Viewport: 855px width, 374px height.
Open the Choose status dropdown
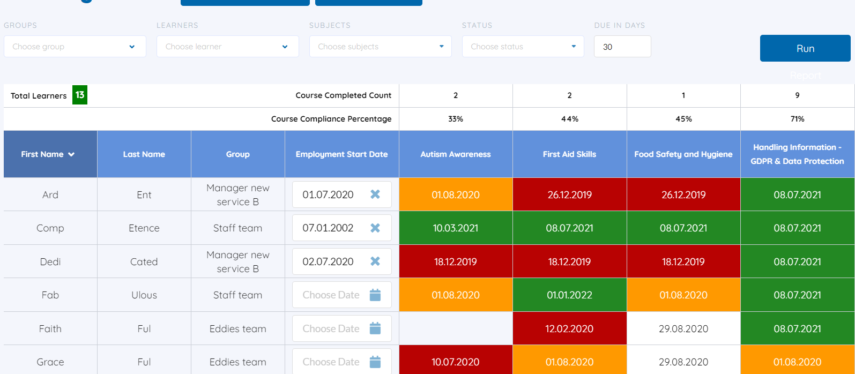pyautogui.click(x=523, y=47)
